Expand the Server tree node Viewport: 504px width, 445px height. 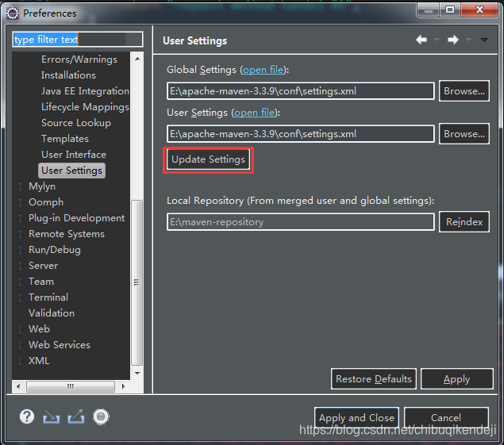point(21,266)
